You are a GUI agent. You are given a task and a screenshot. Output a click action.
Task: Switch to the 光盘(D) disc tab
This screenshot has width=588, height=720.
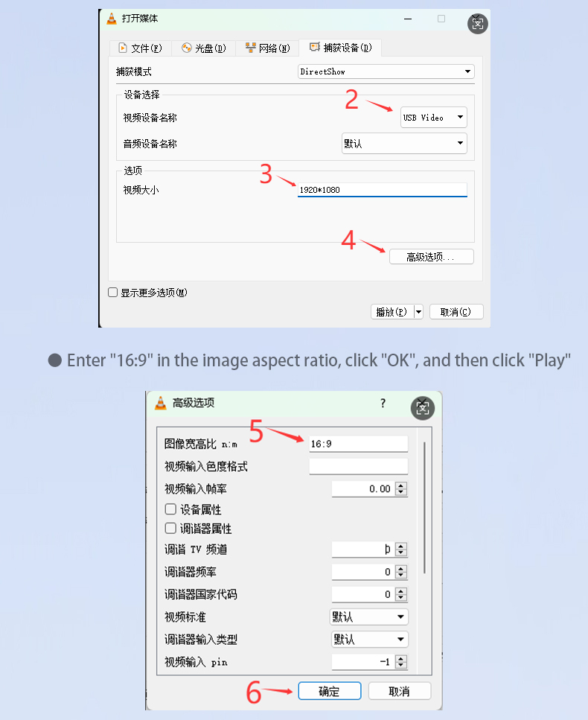coord(204,48)
